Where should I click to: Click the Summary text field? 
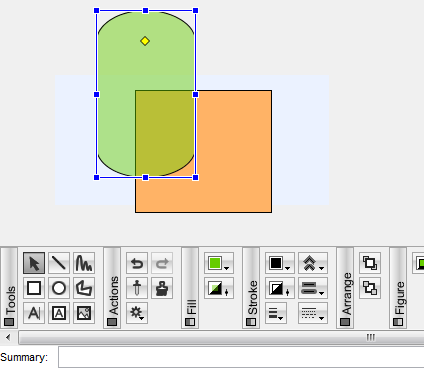(241, 357)
